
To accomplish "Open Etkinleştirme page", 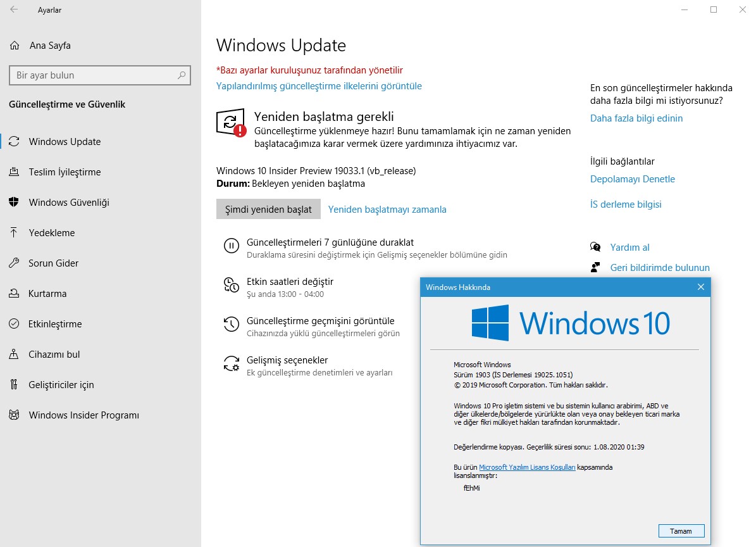I will pos(101,324).
